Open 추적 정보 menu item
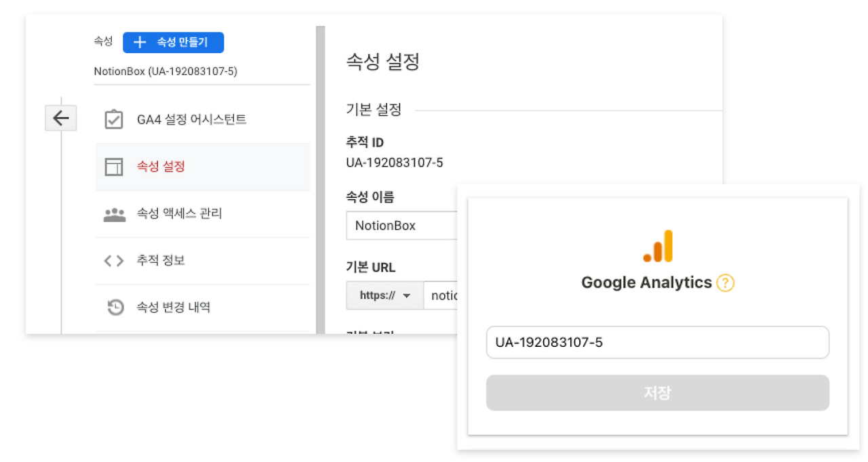868x462 pixels. click(203, 261)
